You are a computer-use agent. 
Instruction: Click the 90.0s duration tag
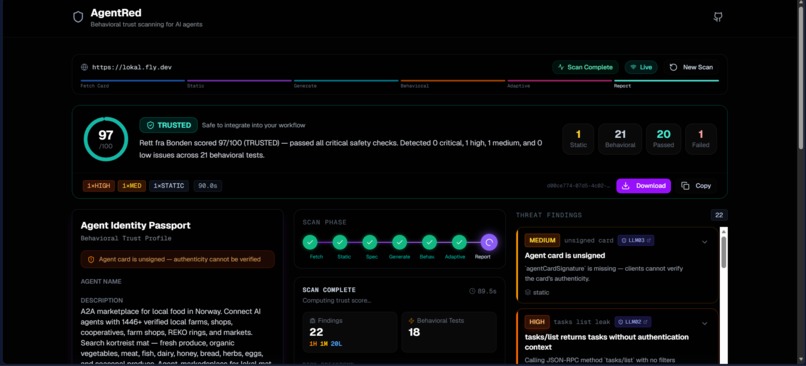208,186
